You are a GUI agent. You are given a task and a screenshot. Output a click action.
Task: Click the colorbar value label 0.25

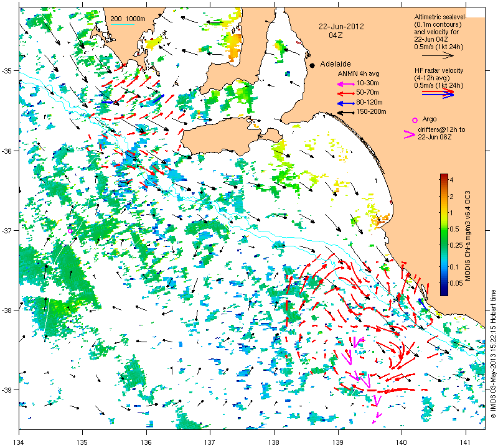click(456, 245)
